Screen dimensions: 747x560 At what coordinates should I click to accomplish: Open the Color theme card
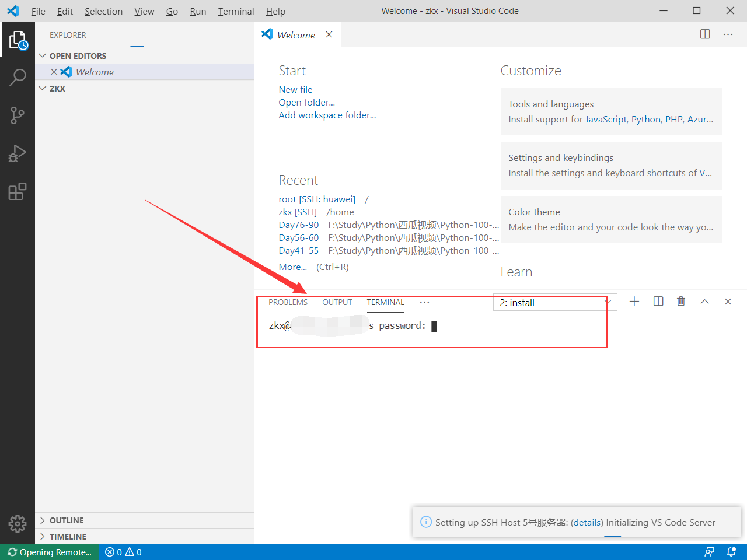tap(612, 219)
